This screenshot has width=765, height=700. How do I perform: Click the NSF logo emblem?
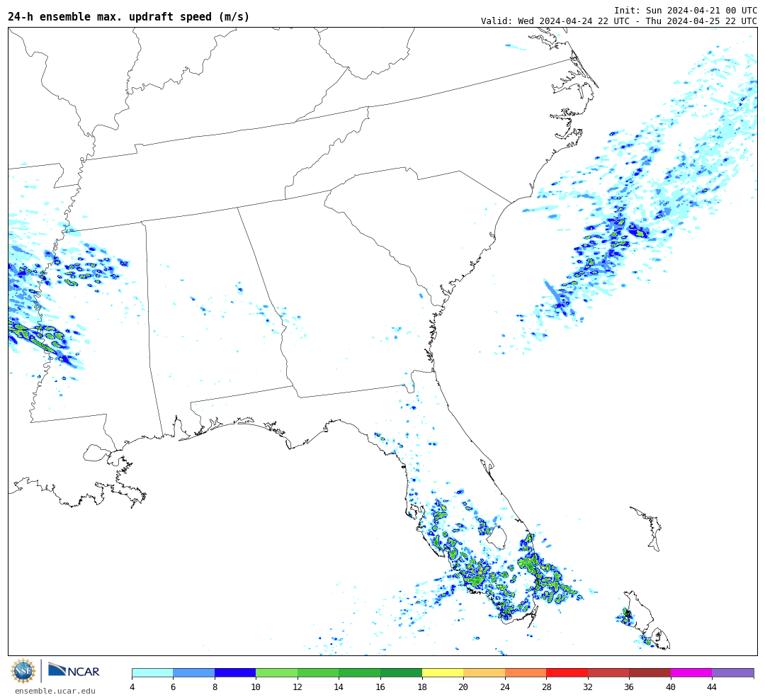click(x=23, y=671)
